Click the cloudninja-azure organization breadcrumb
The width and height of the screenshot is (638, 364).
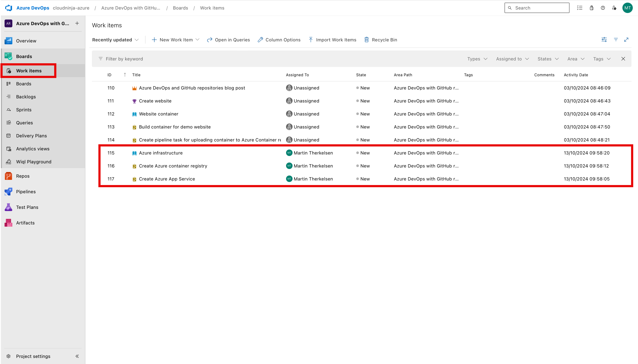tap(71, 8)
